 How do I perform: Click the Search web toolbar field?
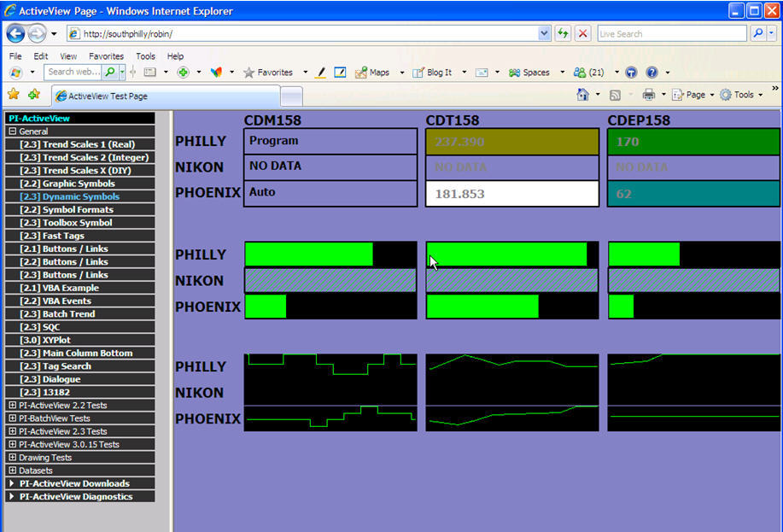pos(73,72)
